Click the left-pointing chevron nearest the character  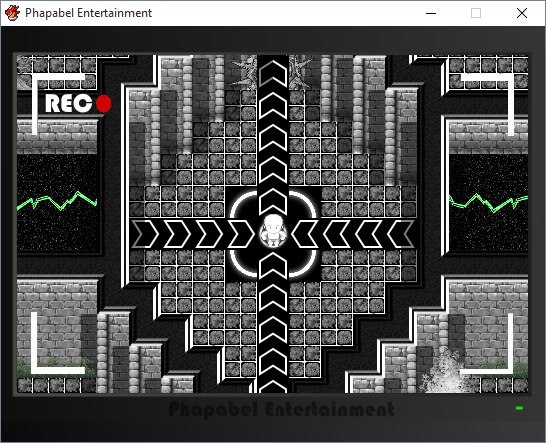[305, 234]
